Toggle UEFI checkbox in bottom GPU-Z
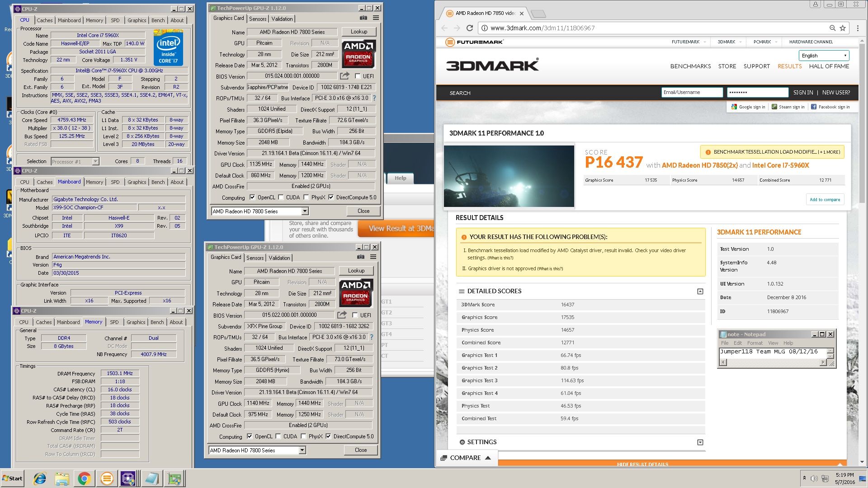868x488 pixels. click(x=355, y=315)
